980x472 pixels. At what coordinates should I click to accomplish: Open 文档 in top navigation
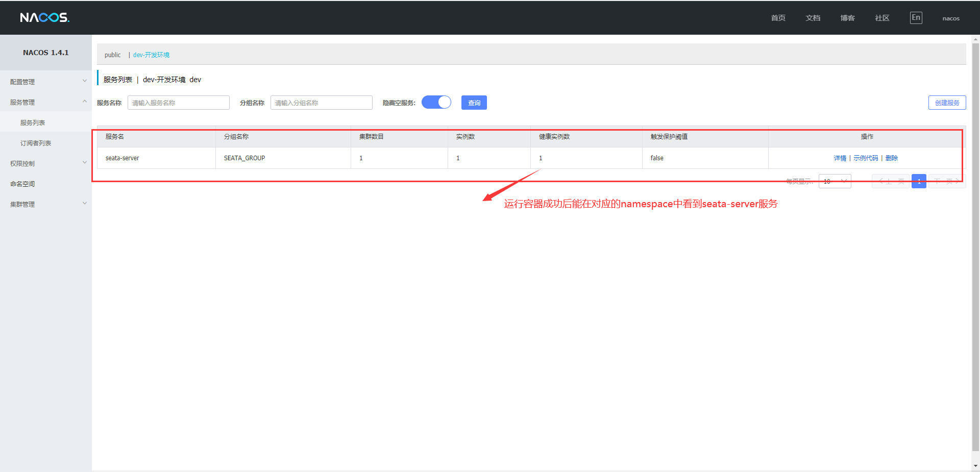coord(813,18)
